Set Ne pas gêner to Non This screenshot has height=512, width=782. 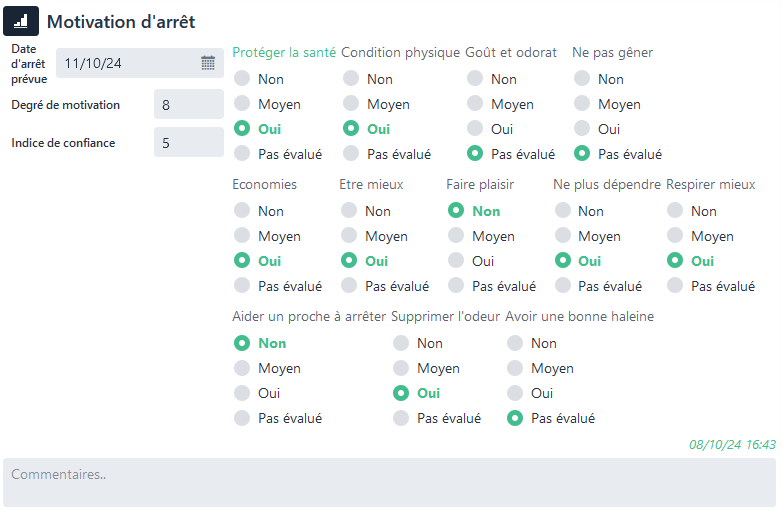pyautogui.click(x=581, y=79)
